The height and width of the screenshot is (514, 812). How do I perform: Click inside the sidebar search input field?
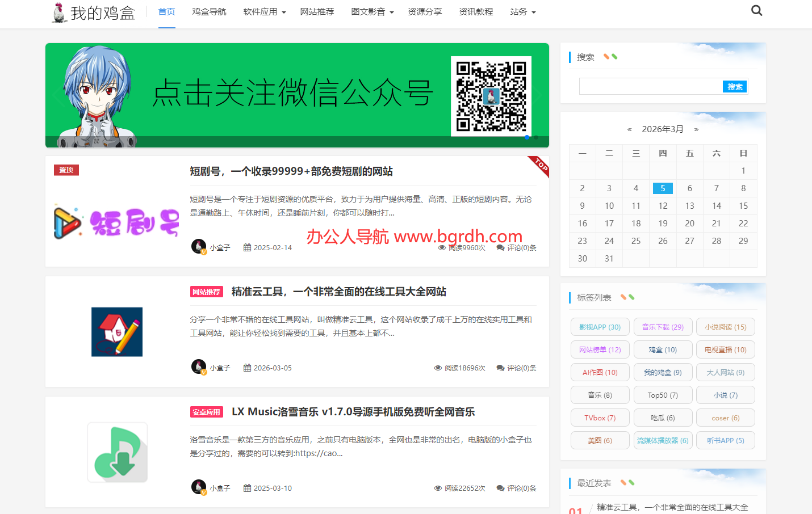(651, 86)
